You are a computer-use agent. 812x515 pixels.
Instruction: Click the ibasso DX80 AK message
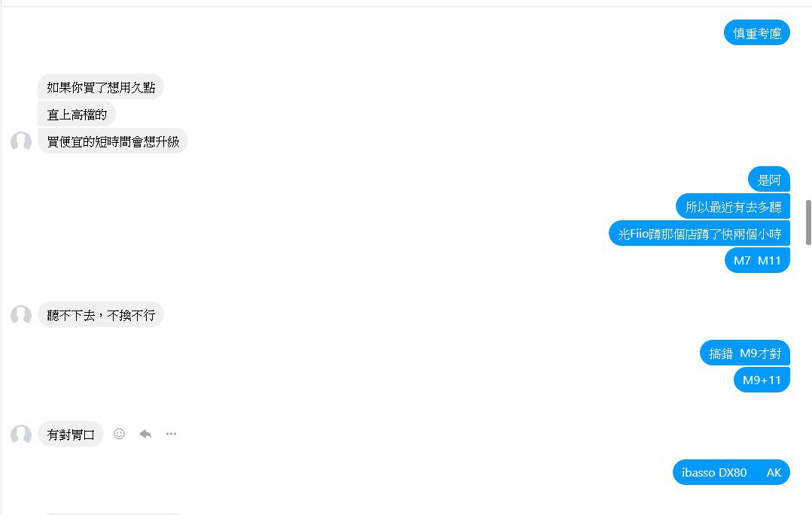731,472
